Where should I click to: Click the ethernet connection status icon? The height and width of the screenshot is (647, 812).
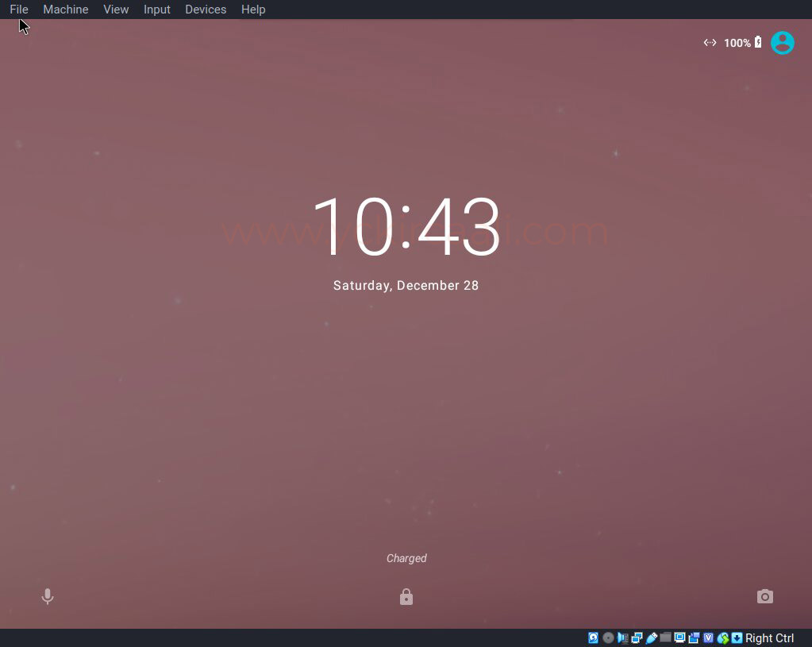click(710, 43)
